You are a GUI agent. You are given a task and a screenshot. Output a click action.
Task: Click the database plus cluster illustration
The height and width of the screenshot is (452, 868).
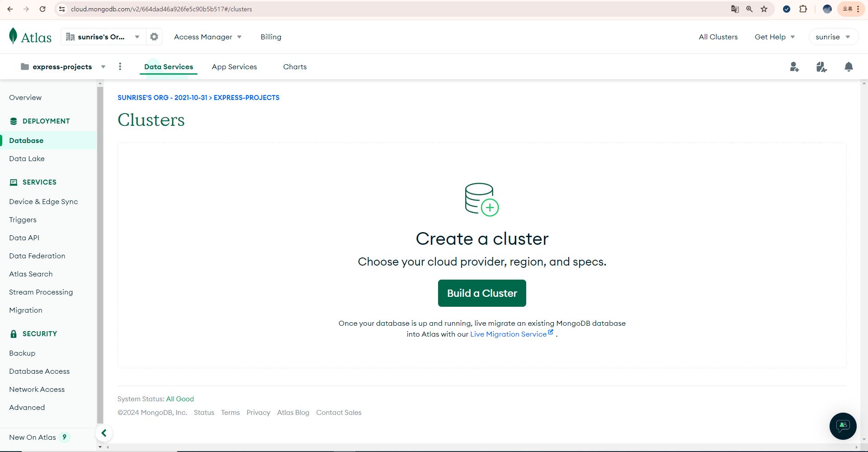(x=482, y=200)
